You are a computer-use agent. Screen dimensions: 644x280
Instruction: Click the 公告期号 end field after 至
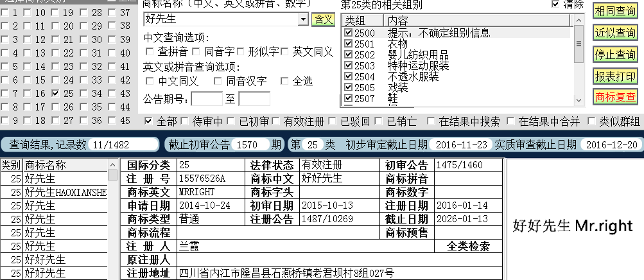click(254, 99)
